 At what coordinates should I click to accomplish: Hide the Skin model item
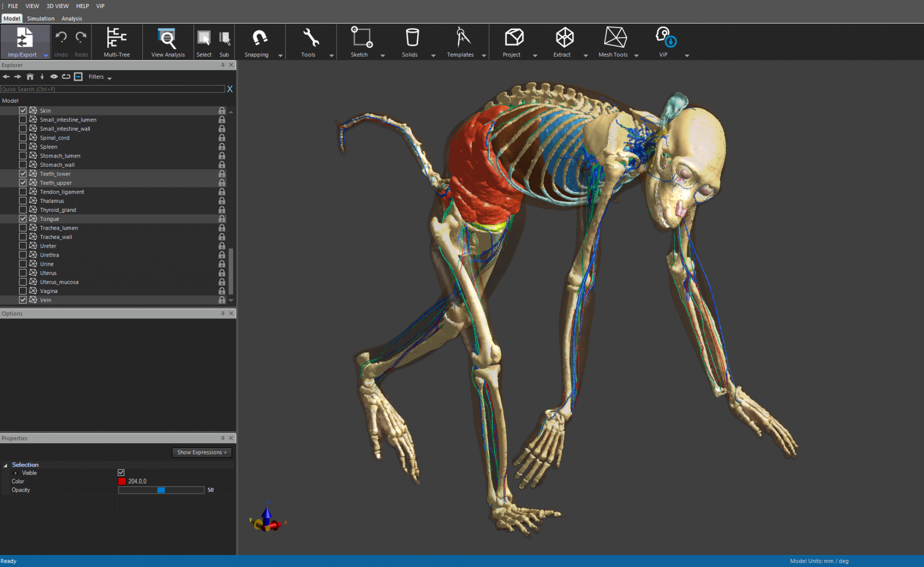[23, 110]
